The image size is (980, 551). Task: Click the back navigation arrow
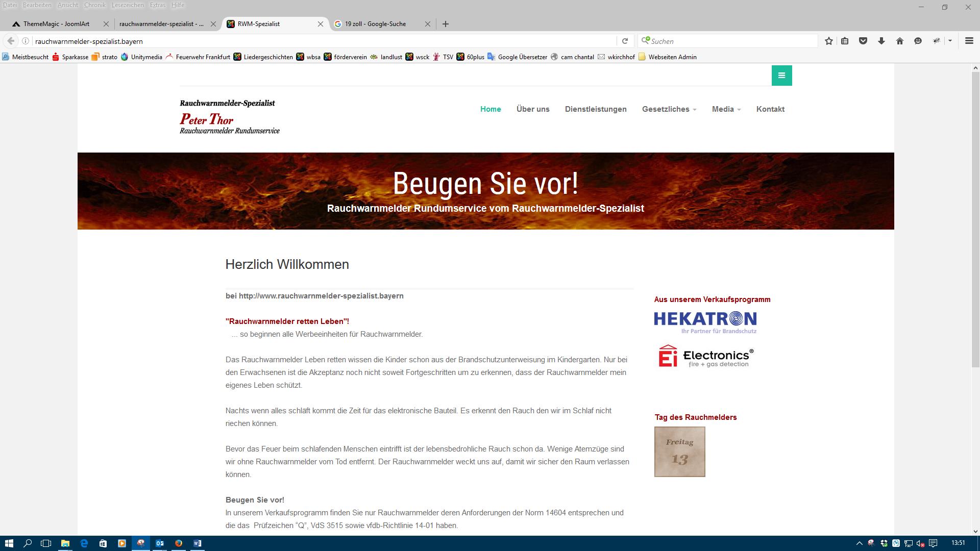pyautogui.click(x=11, y=41)
